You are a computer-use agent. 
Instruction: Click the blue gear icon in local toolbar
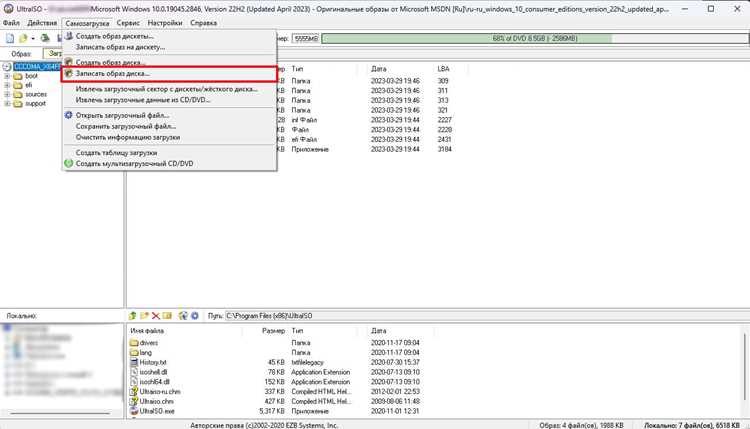coord(195,316)
